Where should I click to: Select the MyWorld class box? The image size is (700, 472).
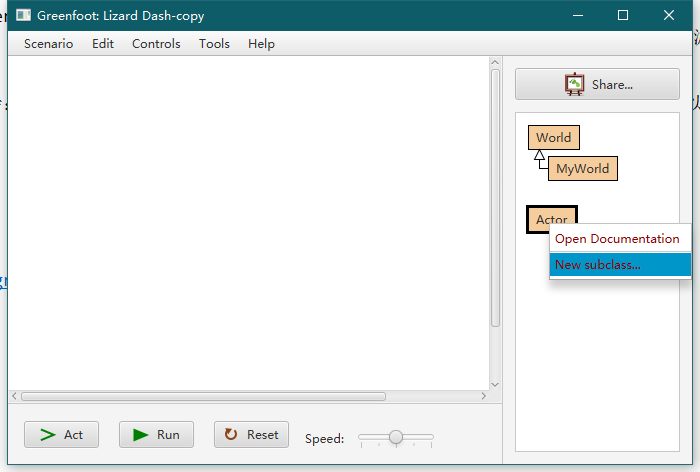(x=583, y=168)
